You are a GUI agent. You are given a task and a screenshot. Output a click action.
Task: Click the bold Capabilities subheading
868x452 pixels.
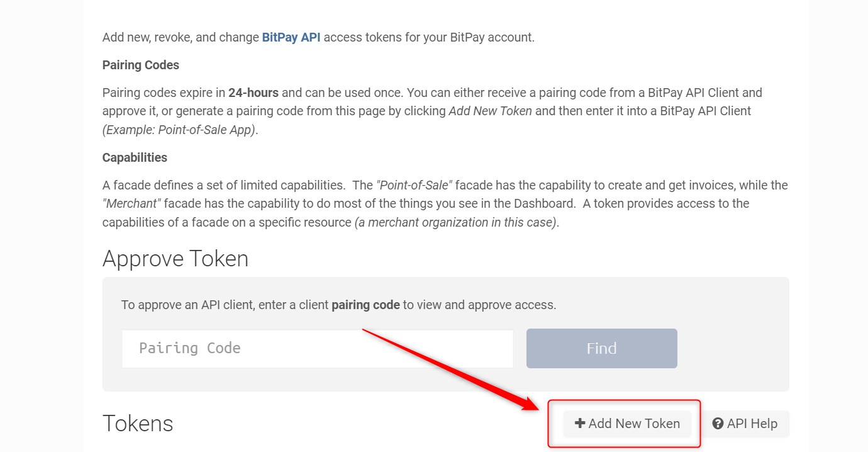click(x=135, y=157)
